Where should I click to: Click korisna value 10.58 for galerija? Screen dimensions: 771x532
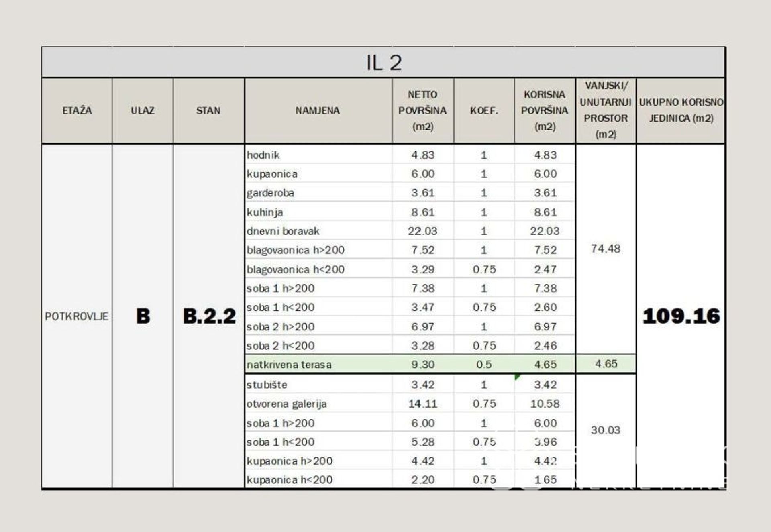click(x=545, y=404)
